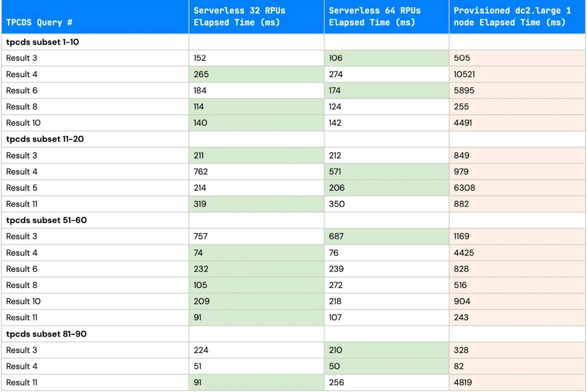Click the 74 value under subset 51-60
The image size is (587, 392).
pos(198,252)
